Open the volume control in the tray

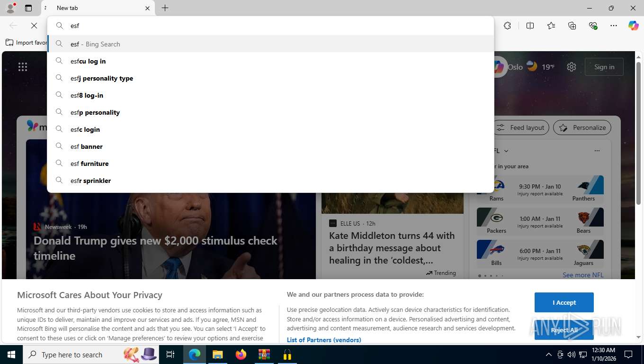pyautogui.click(x=572, y=355)
